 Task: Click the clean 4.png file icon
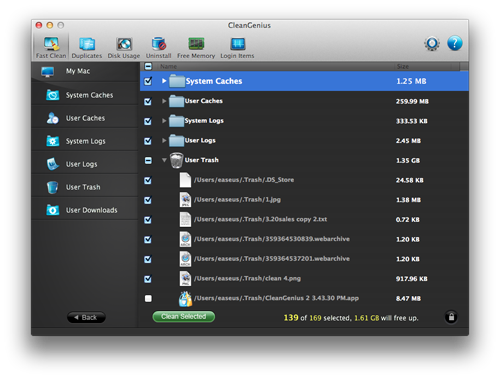coord(185,279)
